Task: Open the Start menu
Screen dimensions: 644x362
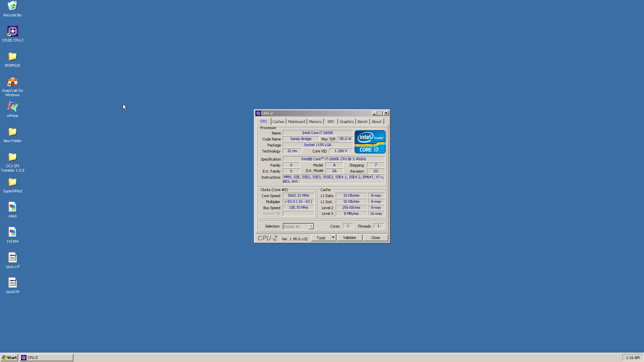Action: coord(9,358)
